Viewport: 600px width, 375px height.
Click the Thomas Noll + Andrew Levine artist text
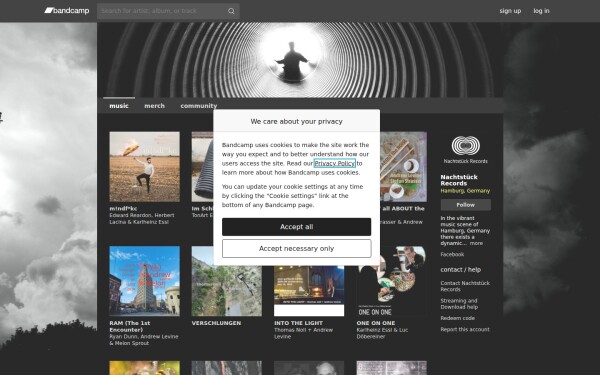click(303, 333)
